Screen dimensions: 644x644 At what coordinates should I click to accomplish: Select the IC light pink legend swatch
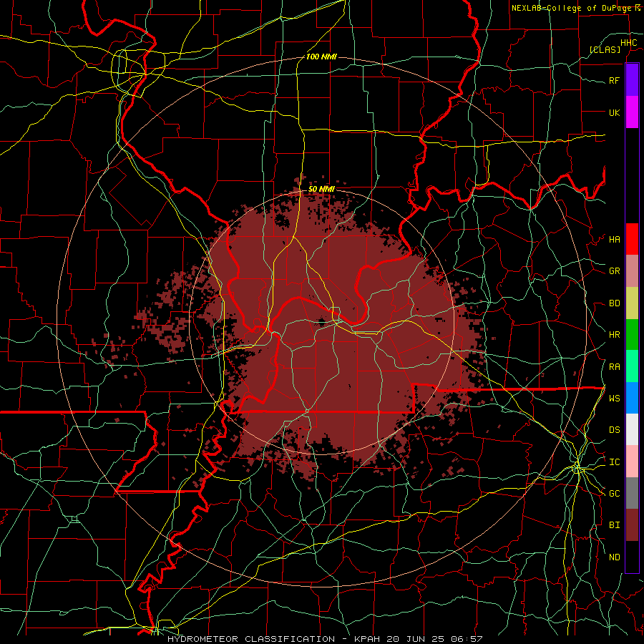(x=632, y=462)
